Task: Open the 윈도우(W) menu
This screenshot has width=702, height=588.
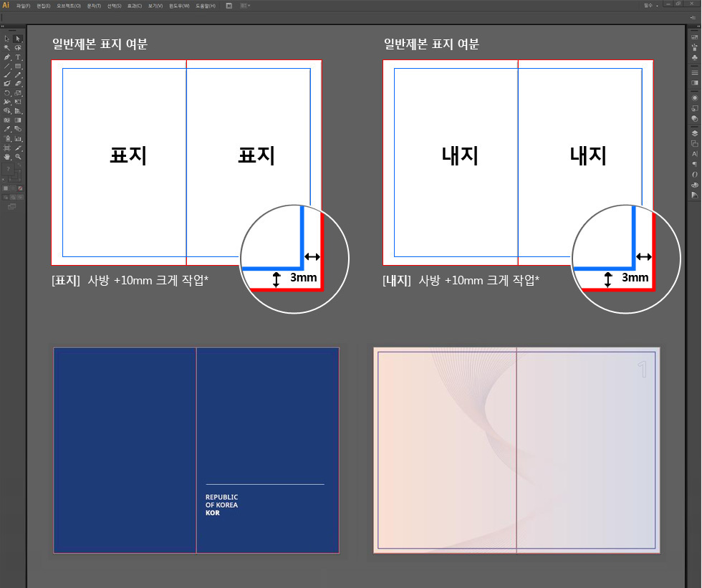Action: [x=179, y=6]
